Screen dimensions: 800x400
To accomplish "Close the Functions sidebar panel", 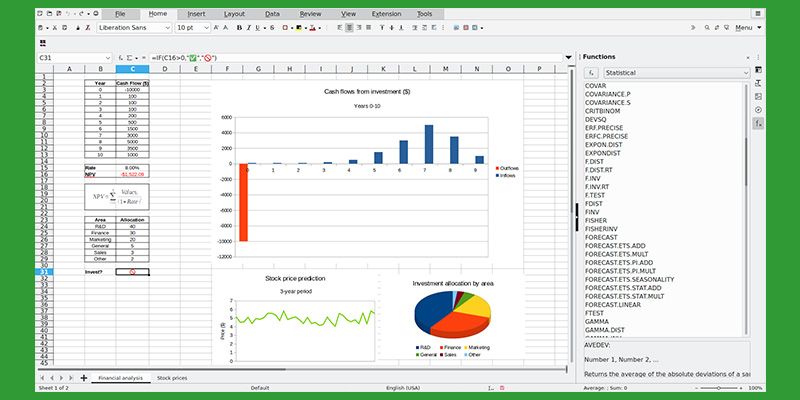I will [x=748, y=58].
